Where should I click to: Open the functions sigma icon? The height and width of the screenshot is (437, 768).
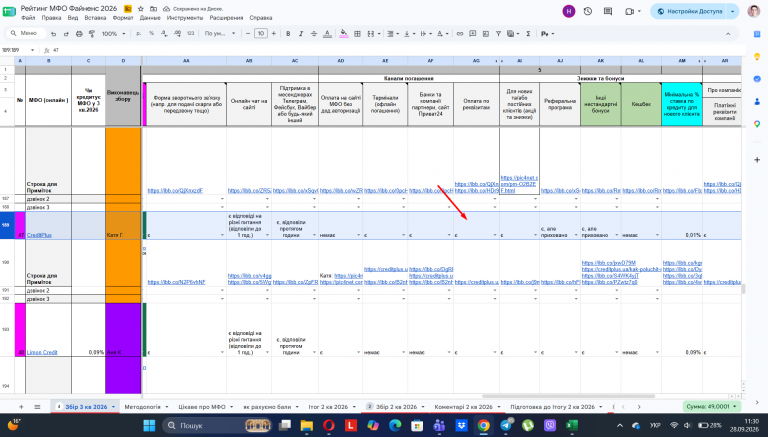click(528, 34)
